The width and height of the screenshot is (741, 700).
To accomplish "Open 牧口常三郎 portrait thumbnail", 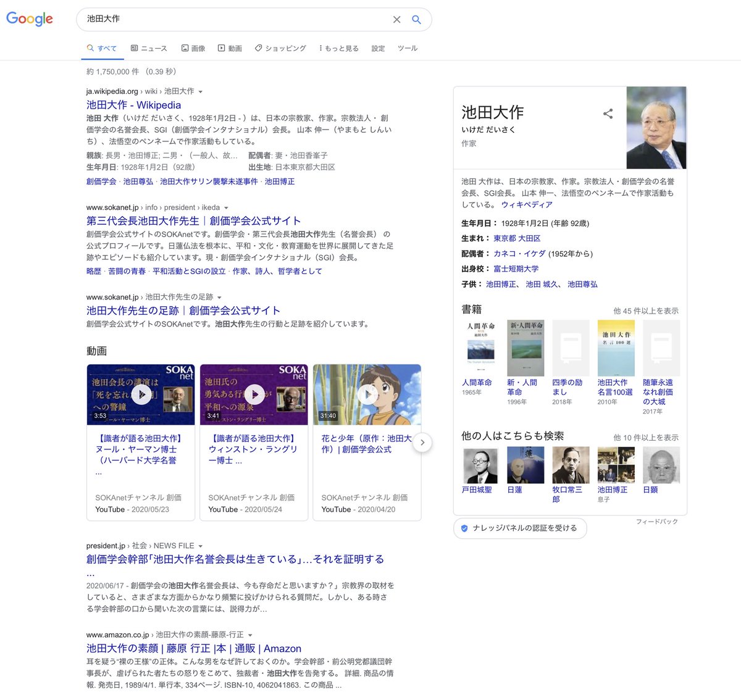I will (x=571, y=465).
